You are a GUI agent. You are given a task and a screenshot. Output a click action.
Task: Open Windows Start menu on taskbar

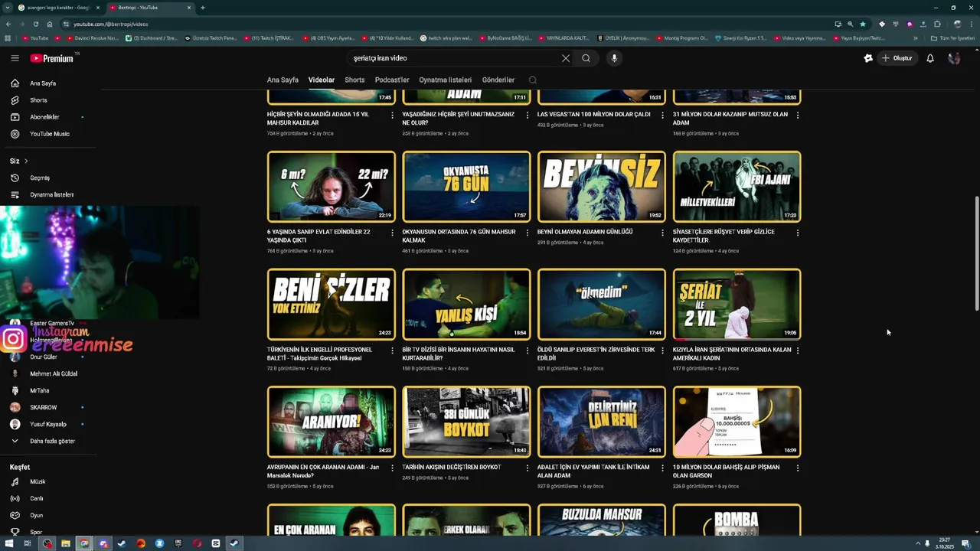11,543
